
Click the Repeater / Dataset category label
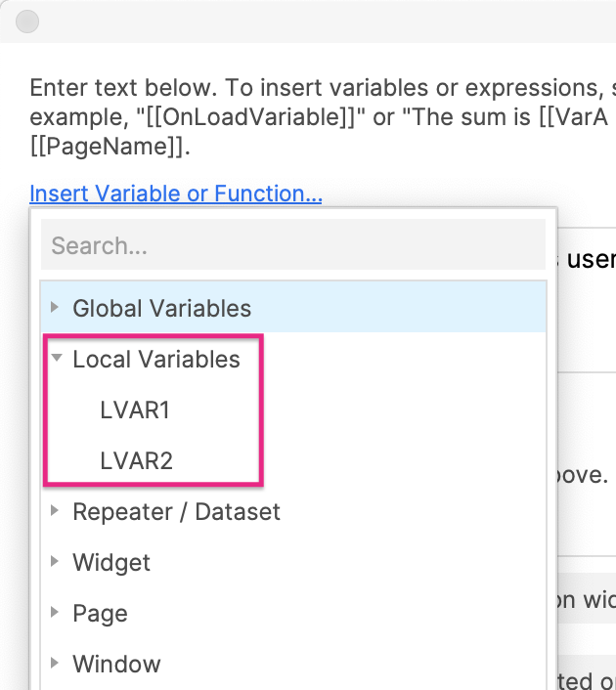point(176,512)
